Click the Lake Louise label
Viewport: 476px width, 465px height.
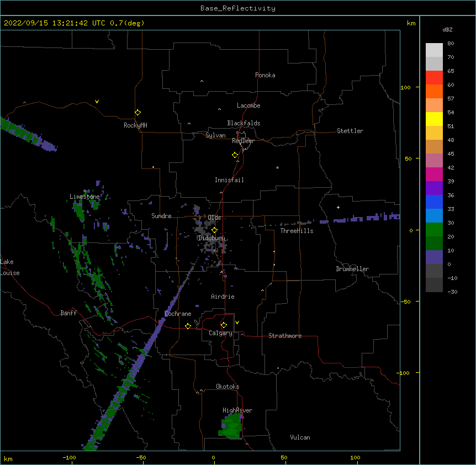pyautogui.click(x=9, y=267)
